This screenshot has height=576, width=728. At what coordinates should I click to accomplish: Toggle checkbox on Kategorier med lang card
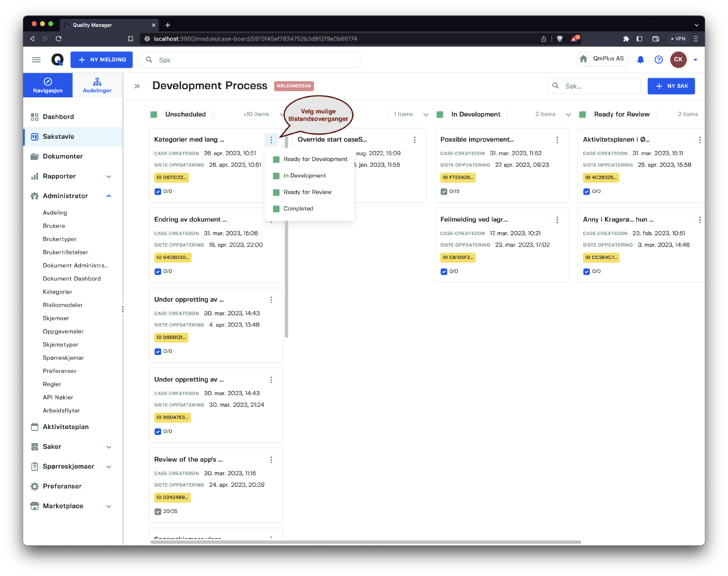click(x=158, y=192)
